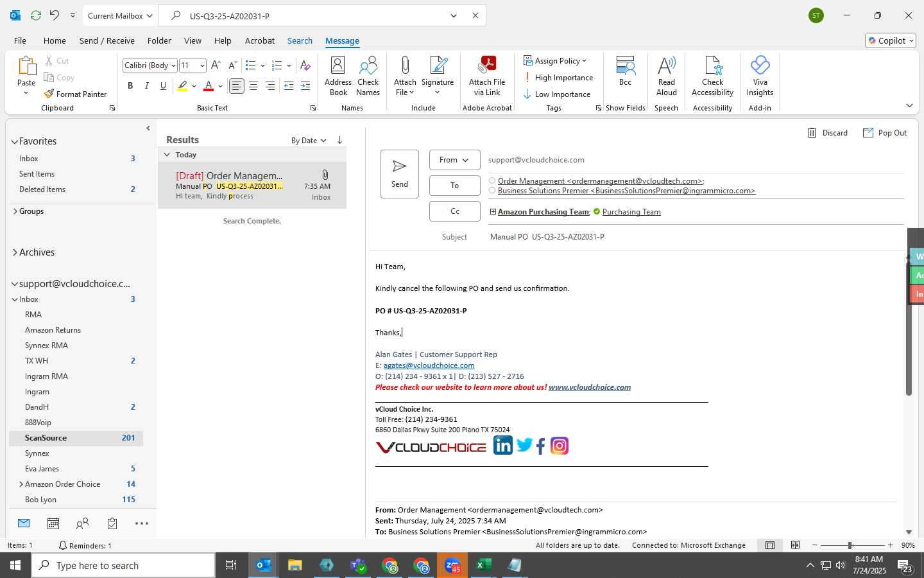Screen dimensions: 924x578
Task: Open the Calendar view icon
Action: pos(53,524)
